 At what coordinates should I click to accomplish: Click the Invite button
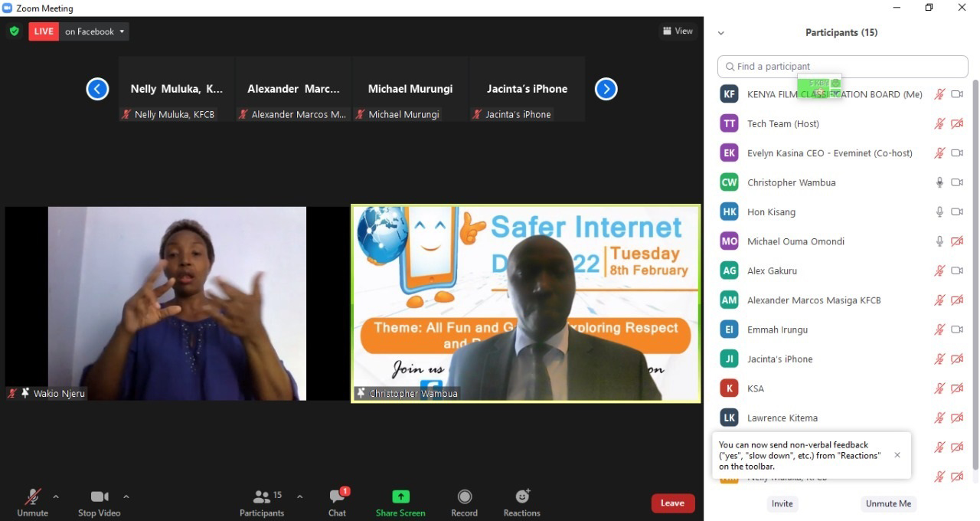(782, 503)
